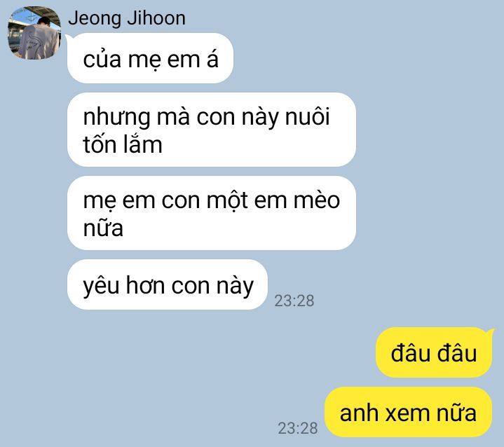Tap the tail of the first white bubble
Screen dimensions: 504x447
69,38
